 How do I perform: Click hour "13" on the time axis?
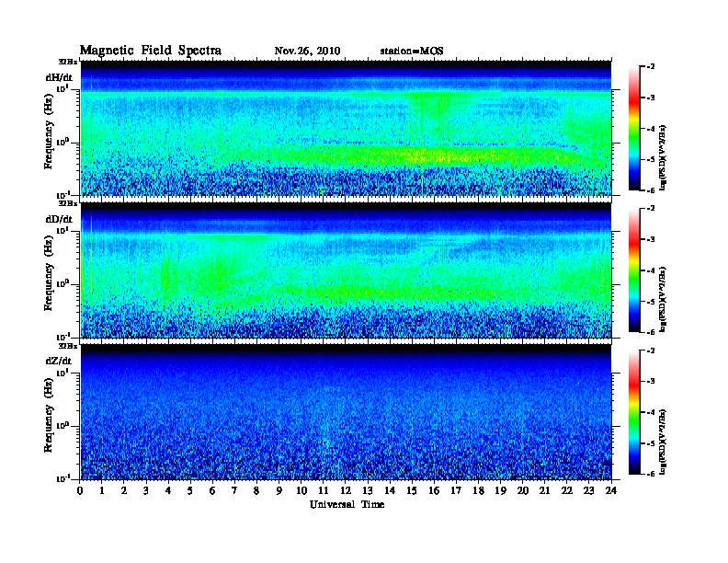368,490
